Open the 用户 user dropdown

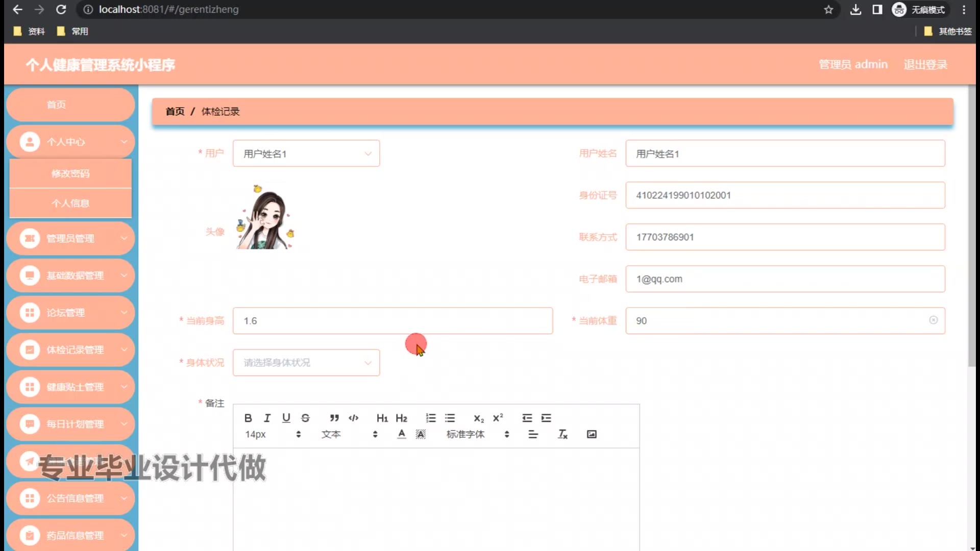tap(306, 154)
